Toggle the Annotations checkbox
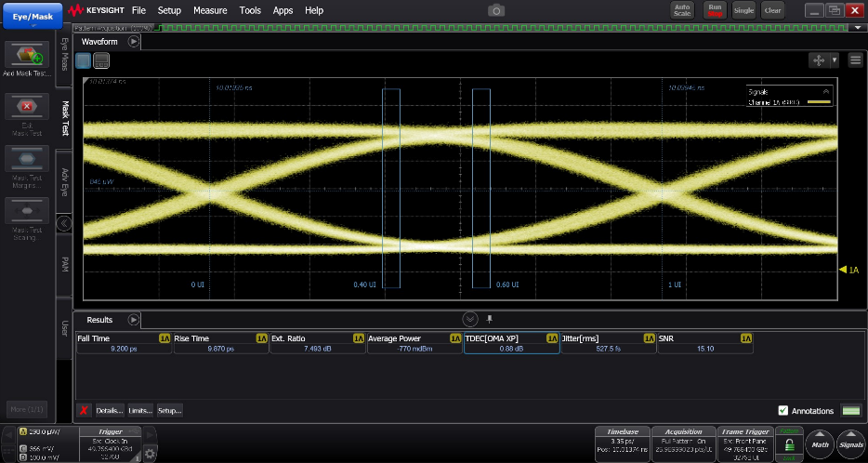868x463 pixels. 783,410
